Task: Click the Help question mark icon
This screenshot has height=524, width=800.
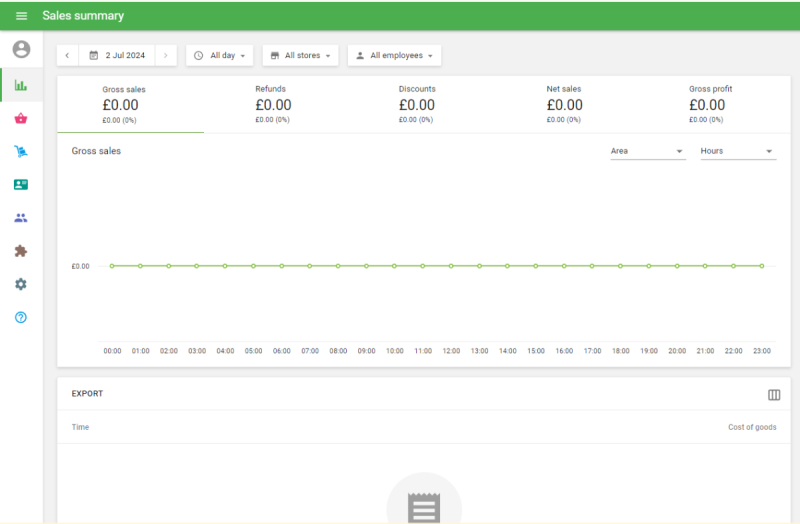Action: [21, 317]
